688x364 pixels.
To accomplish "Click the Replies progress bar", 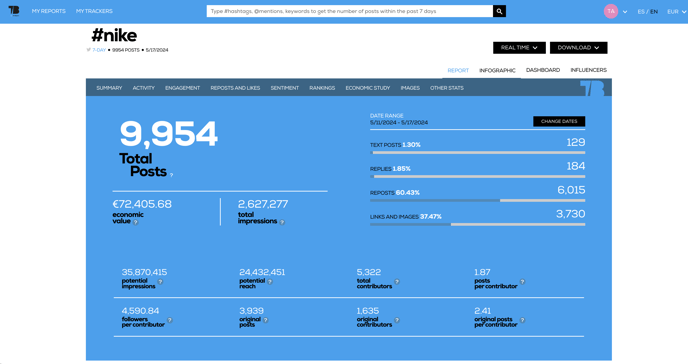I will (477, 176).
